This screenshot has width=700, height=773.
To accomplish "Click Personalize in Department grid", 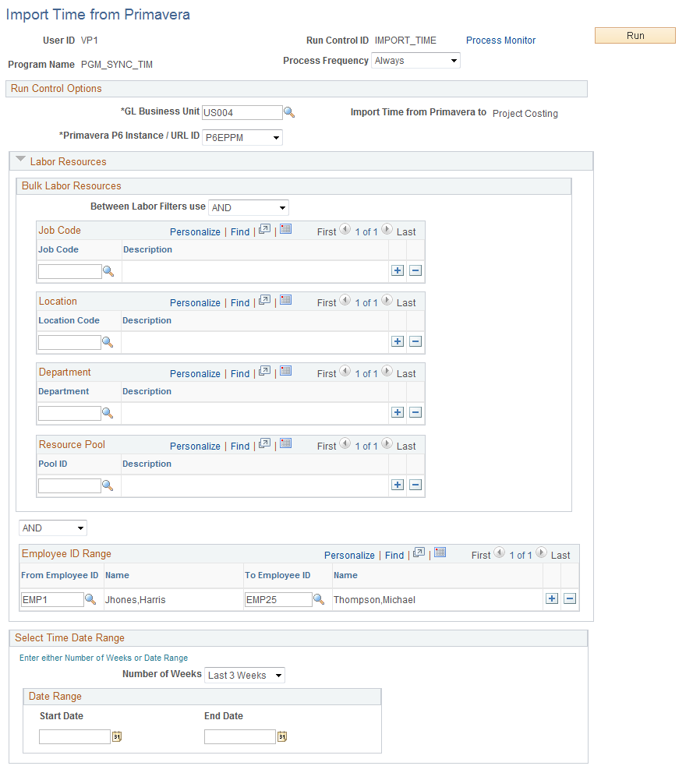I will coord(196,374).
